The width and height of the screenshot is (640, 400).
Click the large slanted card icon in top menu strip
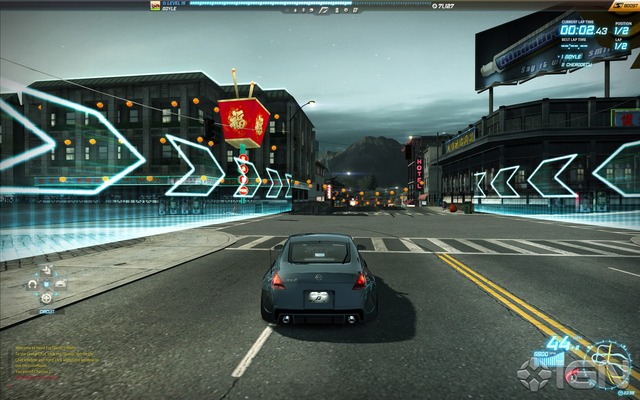click(x=324, y=10)
